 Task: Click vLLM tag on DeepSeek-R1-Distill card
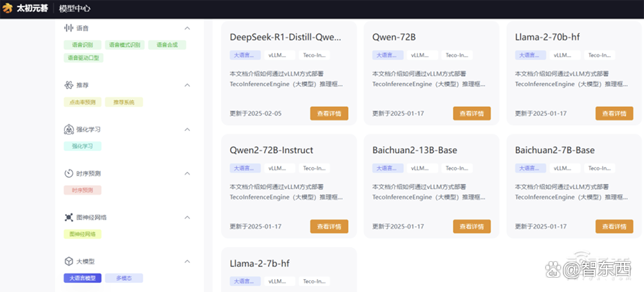279,55
